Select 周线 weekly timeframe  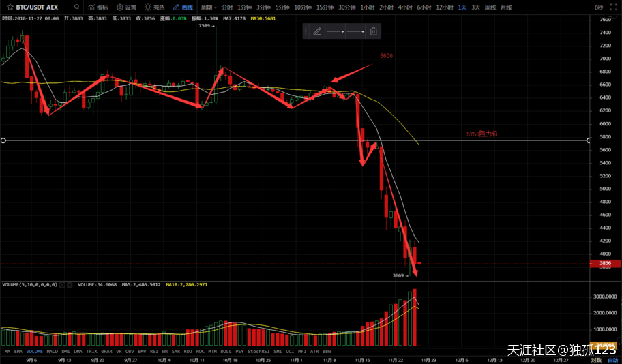coord(490,7)
